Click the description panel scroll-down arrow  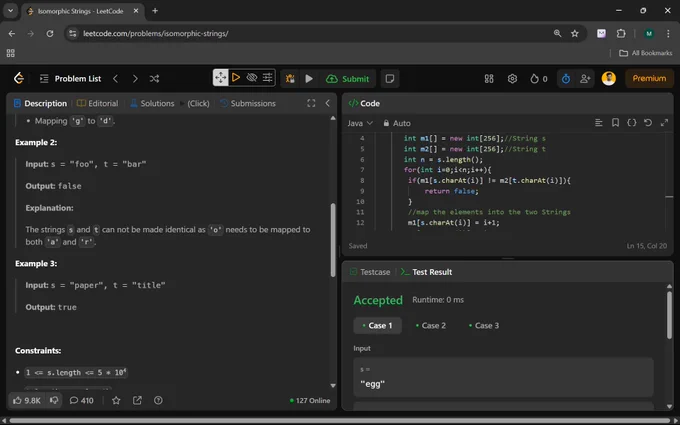pyautogui.click(x=333, y=386)
